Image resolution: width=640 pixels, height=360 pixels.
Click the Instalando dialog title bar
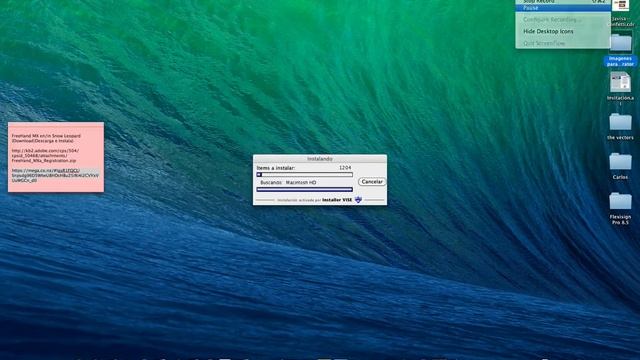point(320,158)
